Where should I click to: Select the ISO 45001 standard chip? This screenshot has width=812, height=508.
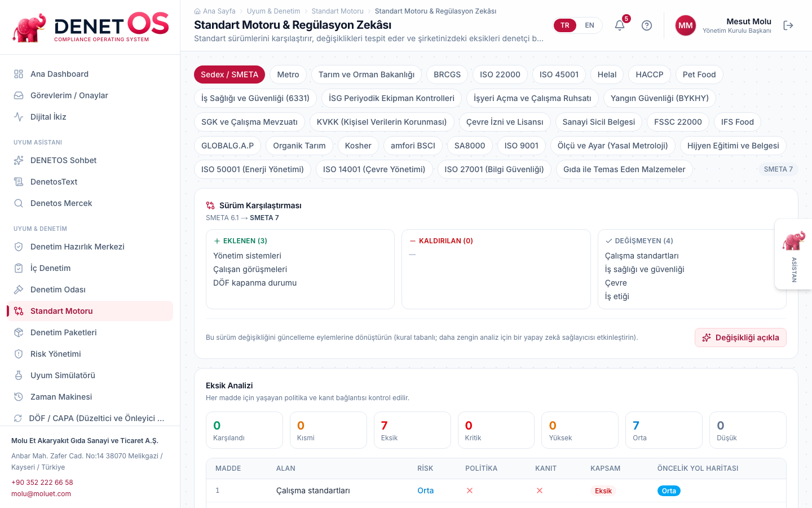coord(559,75)
